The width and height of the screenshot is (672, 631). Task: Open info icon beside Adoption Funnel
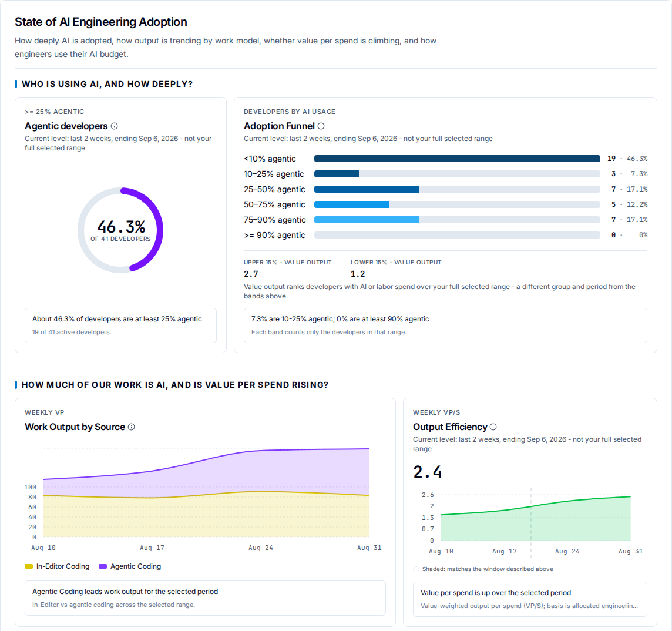click(x=321, y=126)
